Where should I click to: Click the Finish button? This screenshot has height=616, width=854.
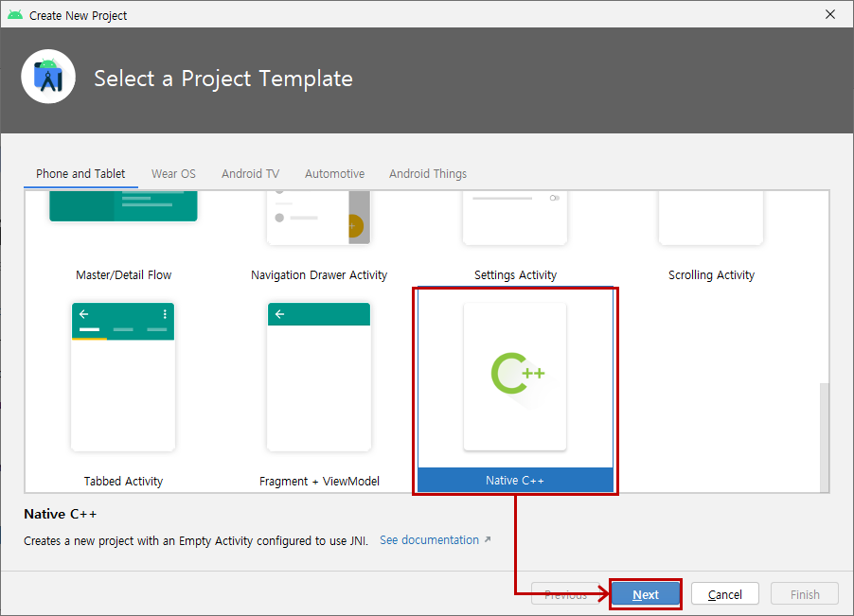pos(805,594)
